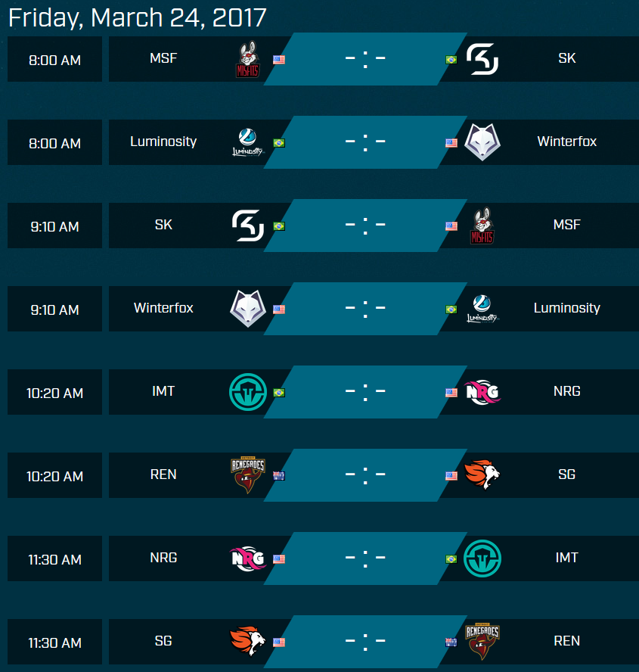Open the MSF vs SK score box at 8:00 AM
The height and width of the screenshot is (672, 639).
coord(365,59)
